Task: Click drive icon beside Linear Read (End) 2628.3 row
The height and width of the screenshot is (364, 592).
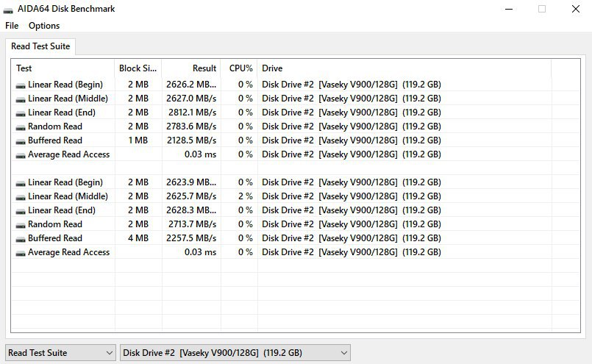Action: 21,212
